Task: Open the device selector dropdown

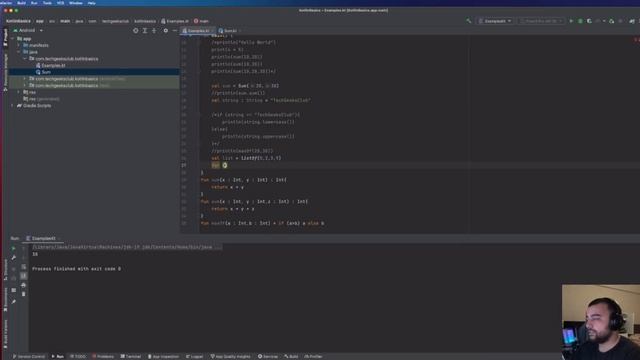Action: pyautogui.click(x=542, y=21)
